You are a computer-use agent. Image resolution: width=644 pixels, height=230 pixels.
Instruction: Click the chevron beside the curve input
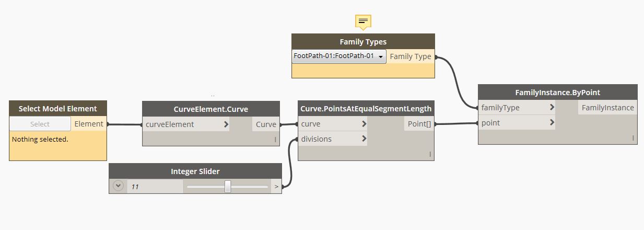pyautogui.click(x=364, y=124)
